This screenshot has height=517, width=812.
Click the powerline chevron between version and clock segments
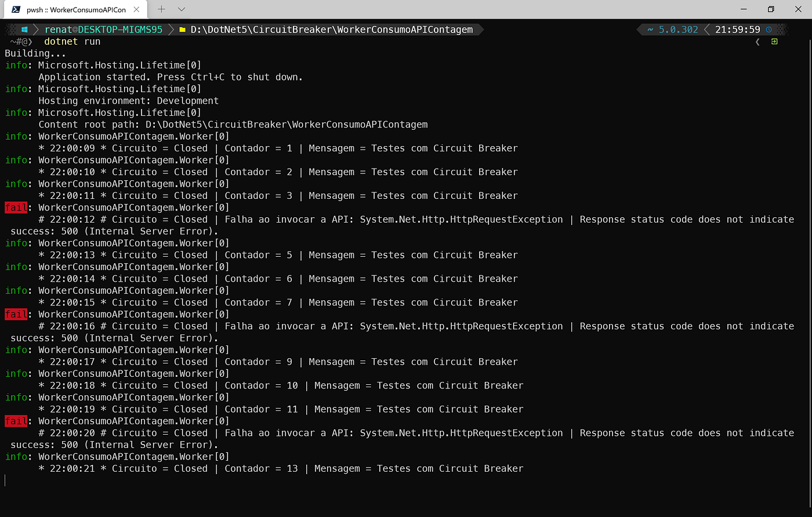pos(709,29)
